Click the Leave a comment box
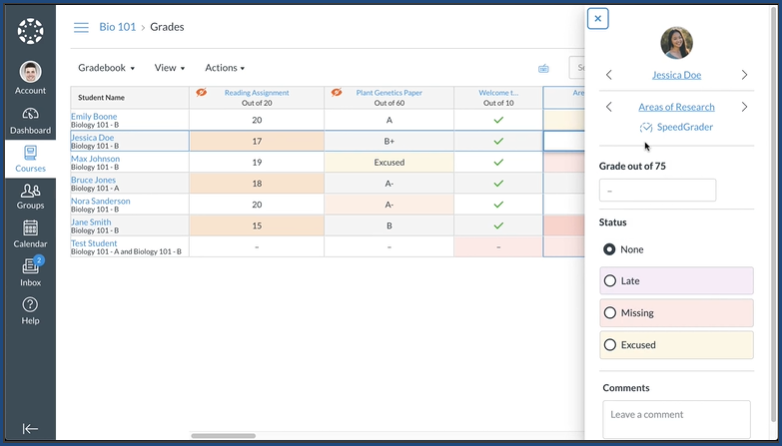782x446 pixels. (676, 419)
